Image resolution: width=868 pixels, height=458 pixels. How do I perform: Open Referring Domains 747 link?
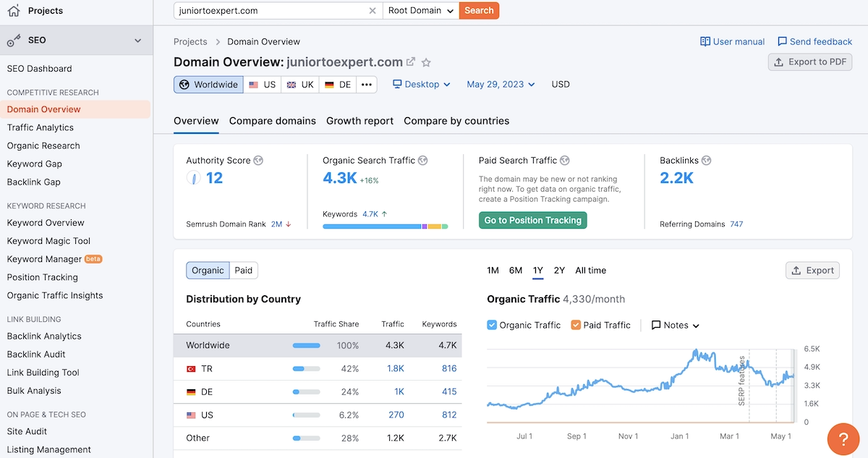click(x=736, y=224)
